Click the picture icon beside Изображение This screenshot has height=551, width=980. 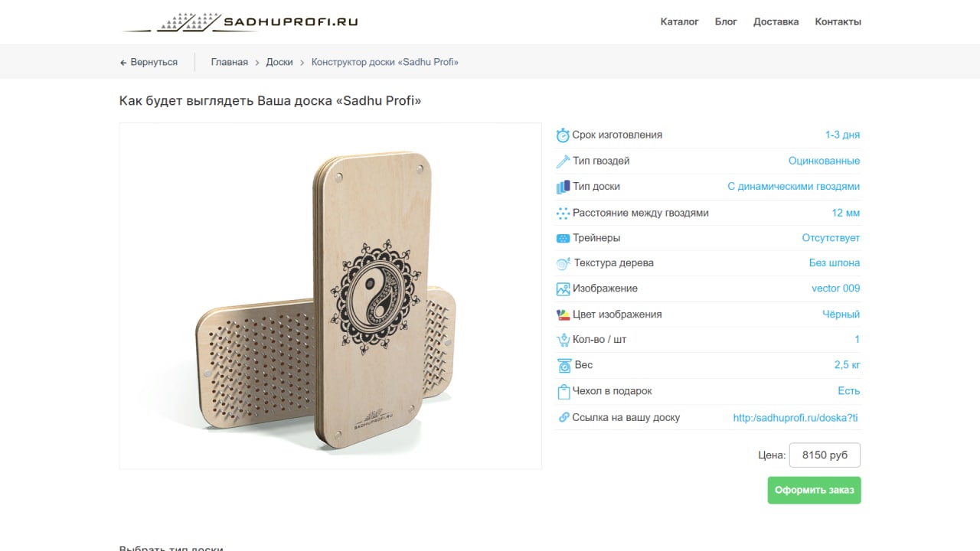pyautogui.click(x=563, y=289)
